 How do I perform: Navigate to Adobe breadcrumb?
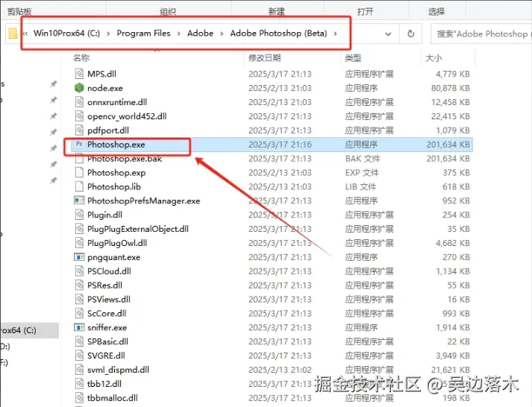point(200,34)
